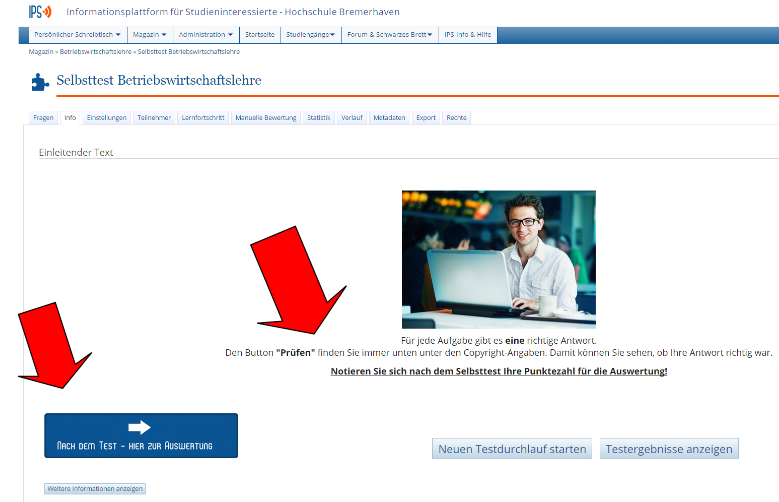Open IPS Info & Hilfe menu item

(x=468, y=35)
